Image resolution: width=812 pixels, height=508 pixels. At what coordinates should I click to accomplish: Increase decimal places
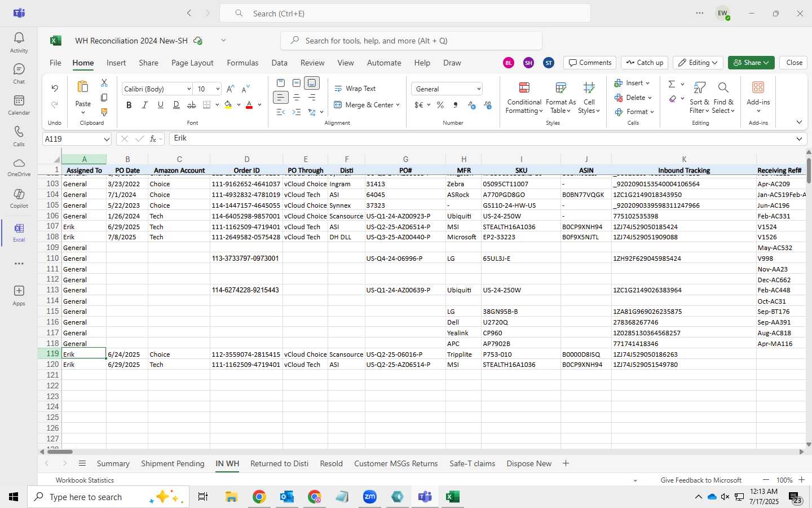click(472, 105)
